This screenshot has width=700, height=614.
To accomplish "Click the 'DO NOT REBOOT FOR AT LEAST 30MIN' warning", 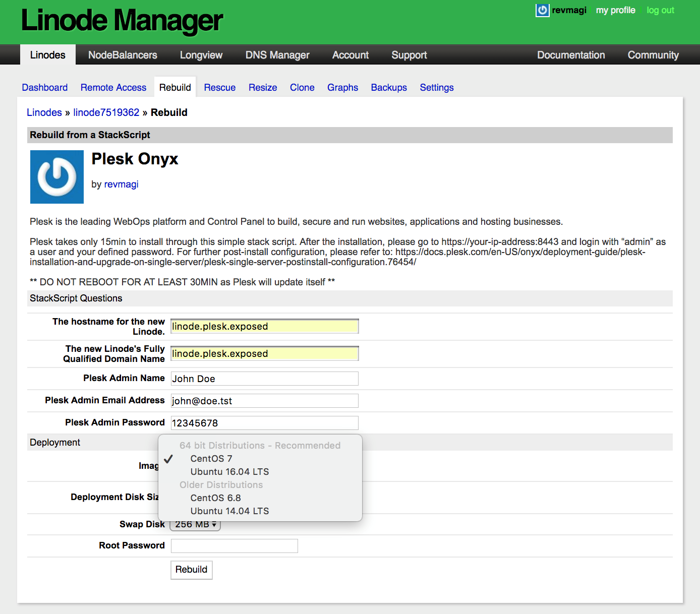I will point(183,282).
